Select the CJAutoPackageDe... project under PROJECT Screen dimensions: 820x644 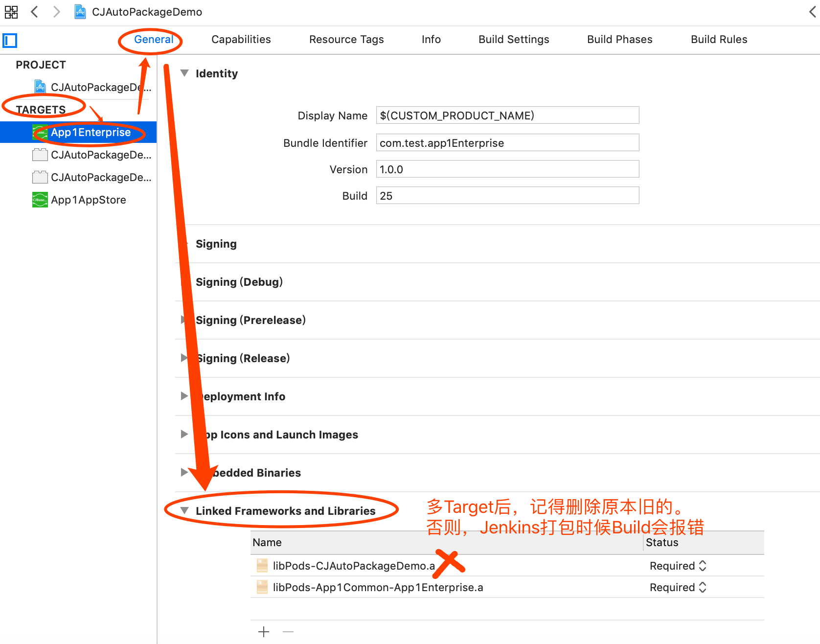point(93,87)
